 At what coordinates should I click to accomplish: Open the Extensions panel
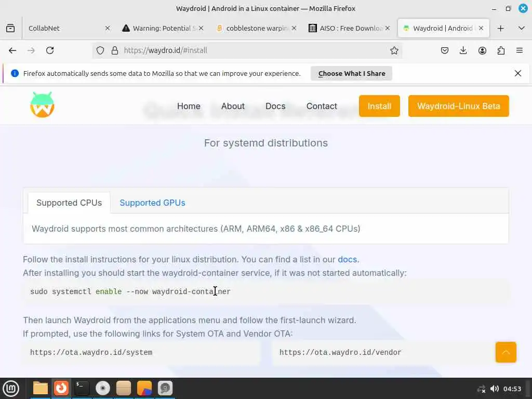coord(501,50)
